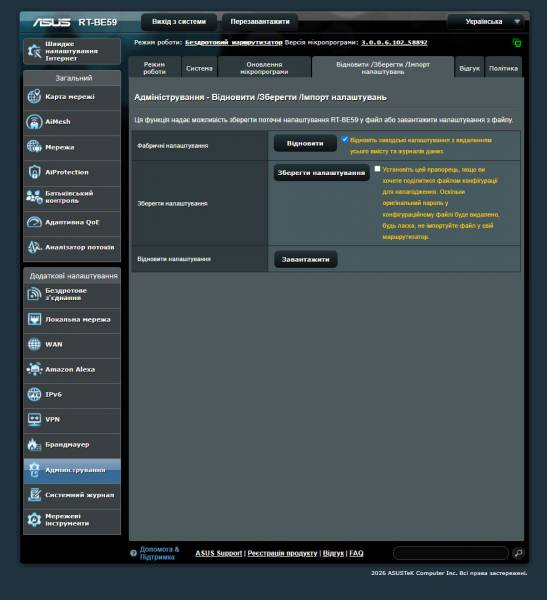
Task: Open the FAQ link
Action: (356, 553)
